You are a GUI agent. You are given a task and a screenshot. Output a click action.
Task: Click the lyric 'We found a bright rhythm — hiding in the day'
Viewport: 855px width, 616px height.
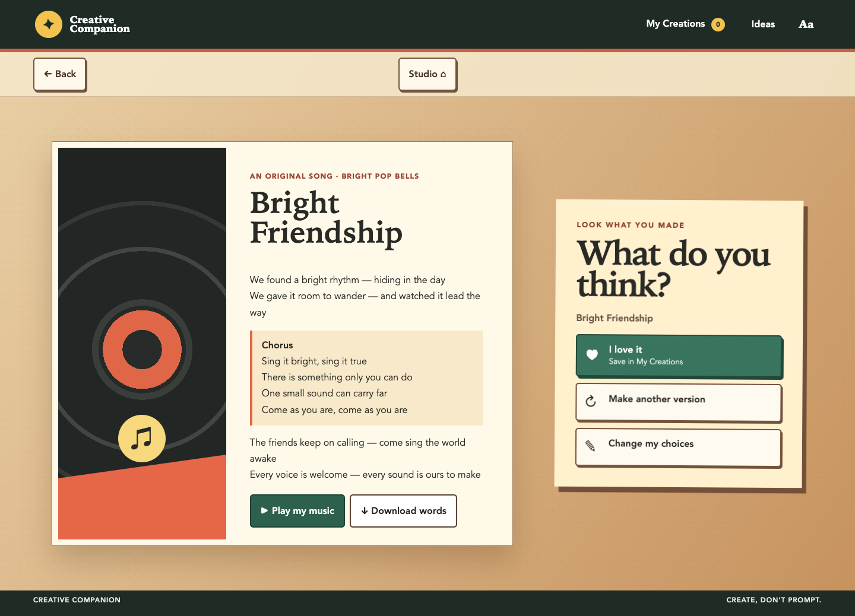[347, 280]
